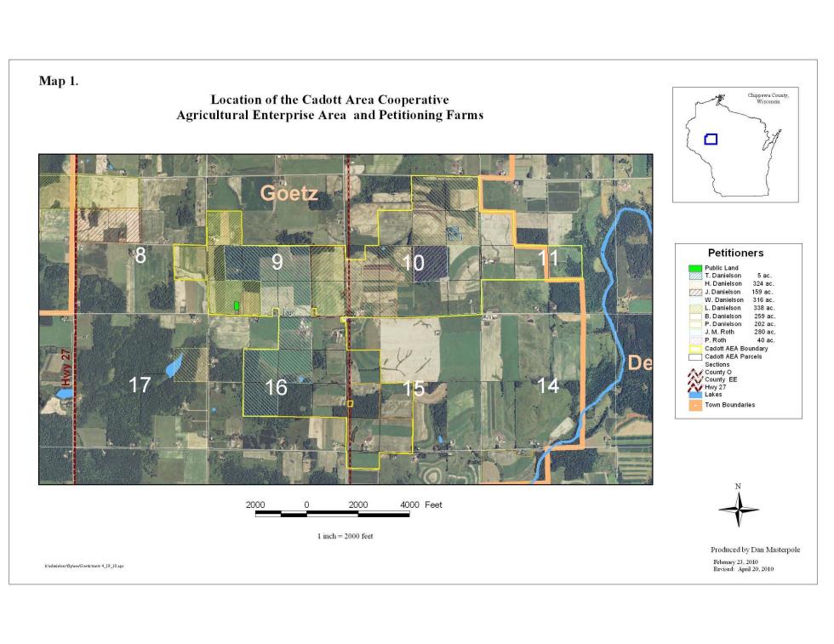Expand the Petitioners legend panel
The width and height of the screenshot is (834, 644).
[736, 253]
